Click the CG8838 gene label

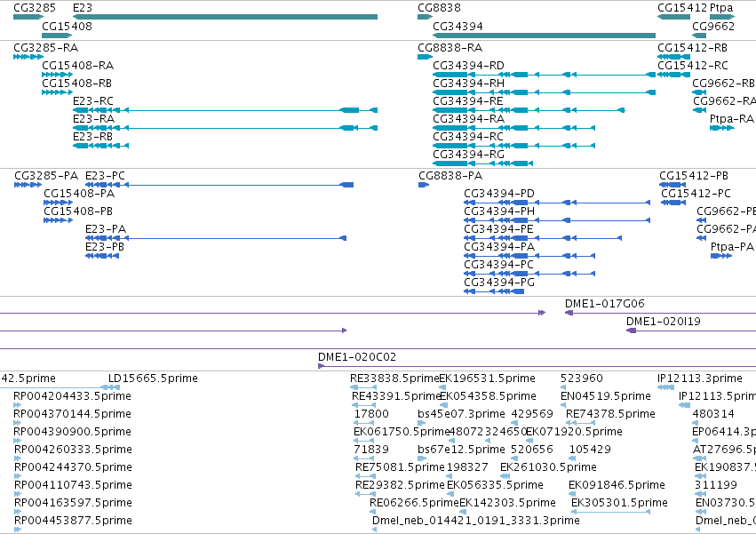(x=439, y=8)
